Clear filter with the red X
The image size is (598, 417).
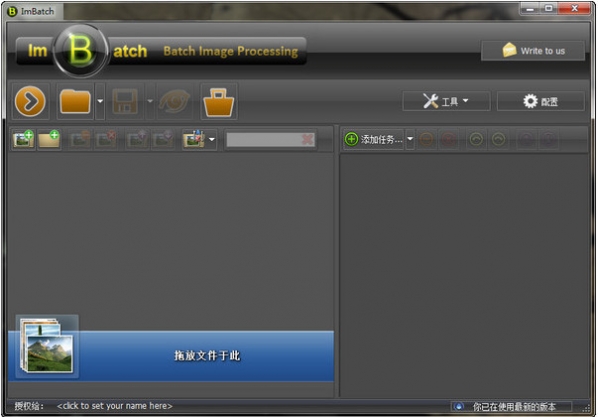click(308, 140)
